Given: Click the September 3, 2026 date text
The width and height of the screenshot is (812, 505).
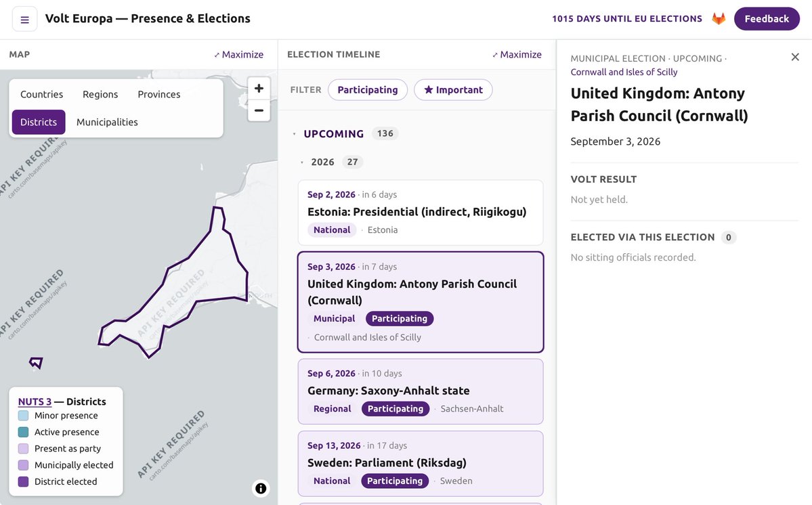Looking at the screenshot, I should (x=615, y=141).
